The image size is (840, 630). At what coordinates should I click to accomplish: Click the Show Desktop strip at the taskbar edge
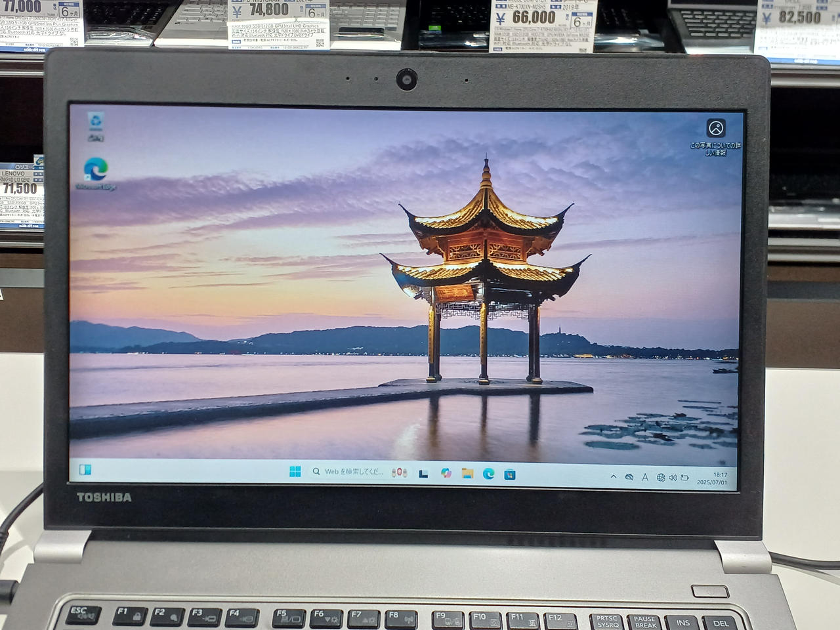pos(735,479)
